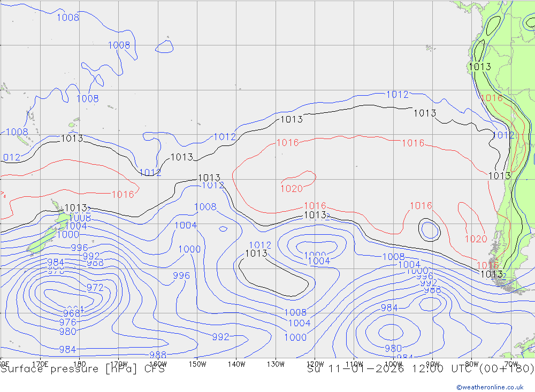Click the 180 longitude axis label

tap(80, 364)
